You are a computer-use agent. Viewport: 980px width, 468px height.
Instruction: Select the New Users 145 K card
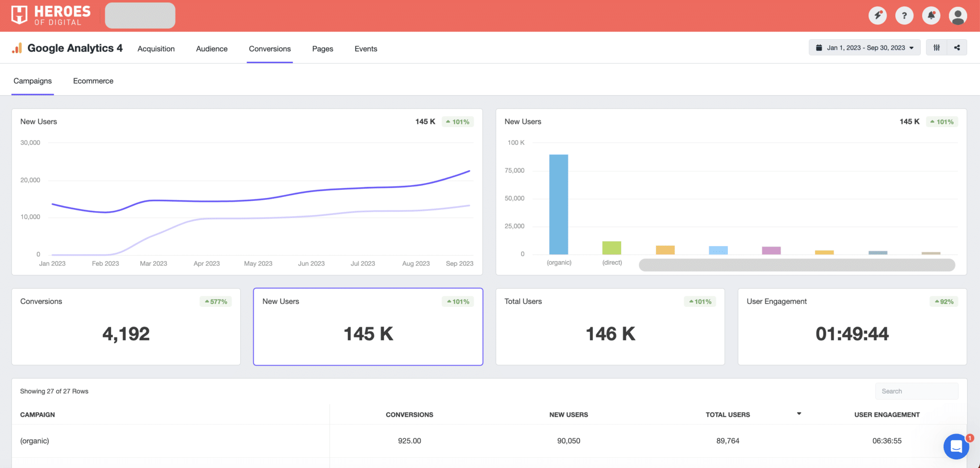tap(368, 327)
